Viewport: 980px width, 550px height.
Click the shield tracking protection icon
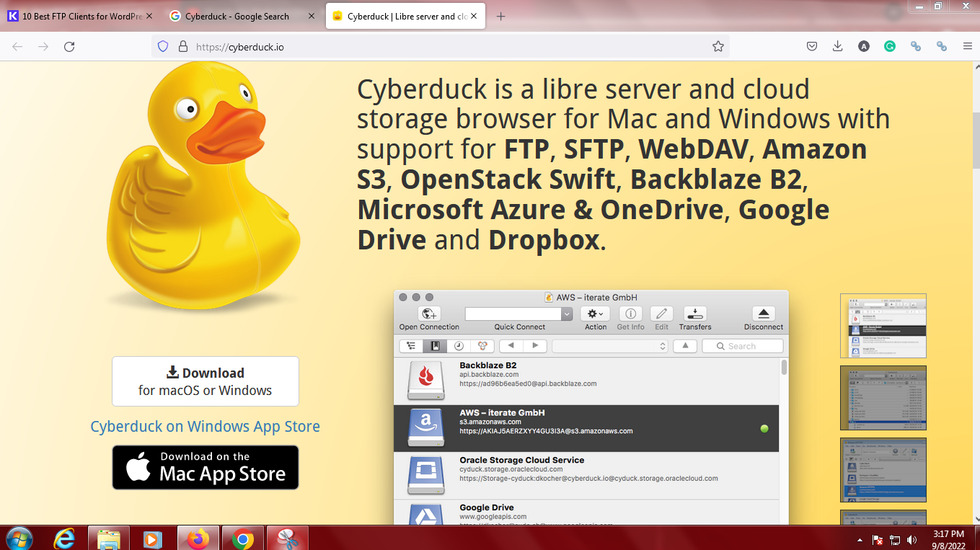point(163,46)
